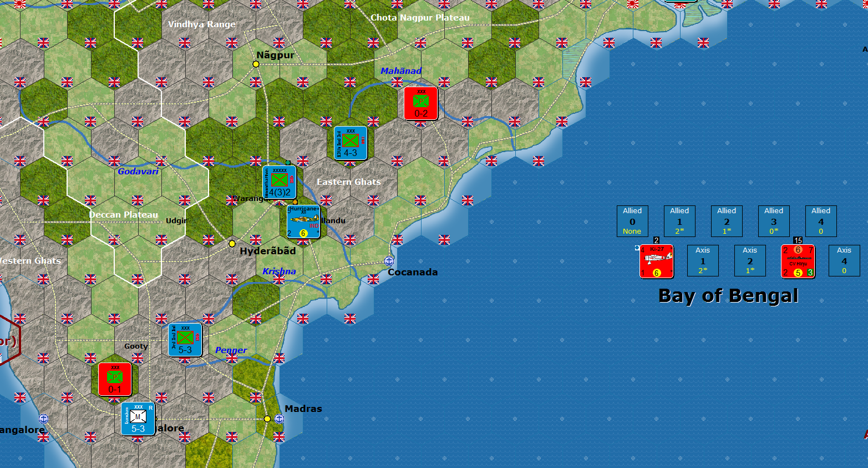Click the Penner river label
The image size is (868, 468).
click(231, 350)
